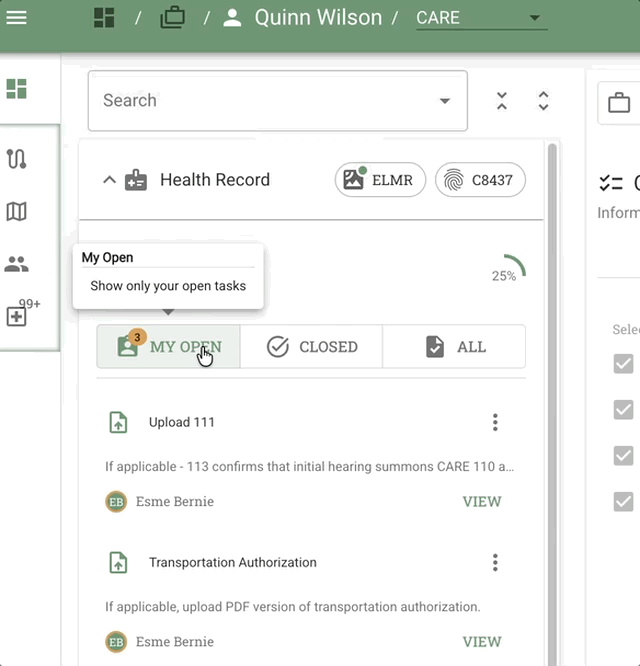The width and height of the screenshot is (640, 666).
Task: Collapse the Health Record section
Action: click(109, 180)
